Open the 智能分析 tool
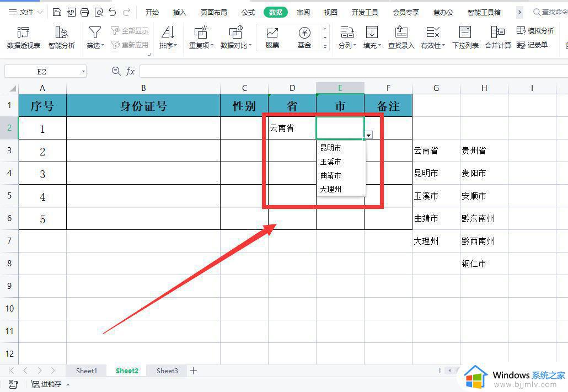Image resolution: width=568 pixels, height=392 pixels. coord(62,37)
